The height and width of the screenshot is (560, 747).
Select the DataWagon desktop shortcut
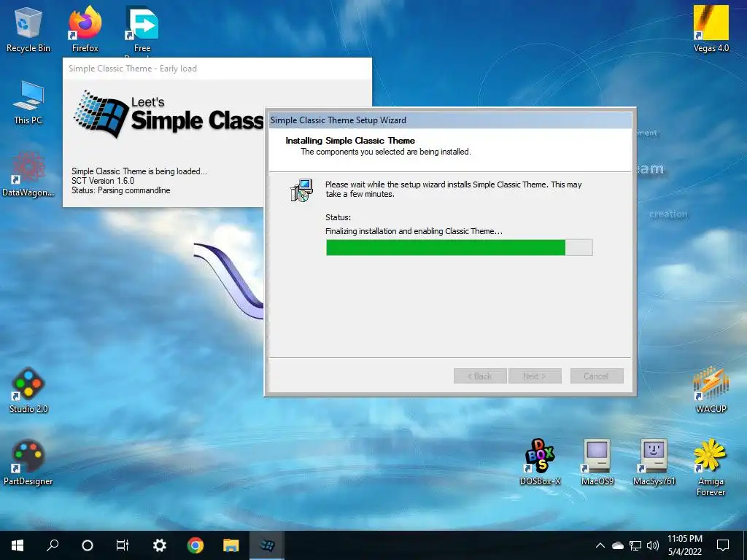pyautogui.click(x=28, y=174)
